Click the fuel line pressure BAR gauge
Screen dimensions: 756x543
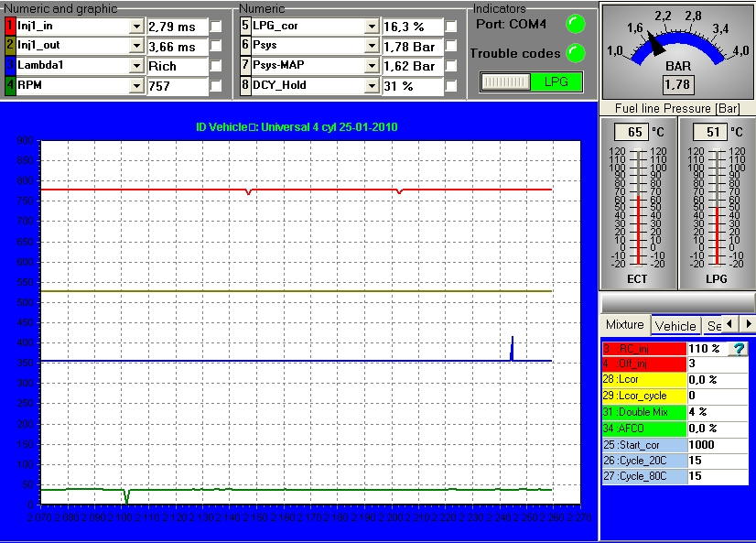pos(677,50)
